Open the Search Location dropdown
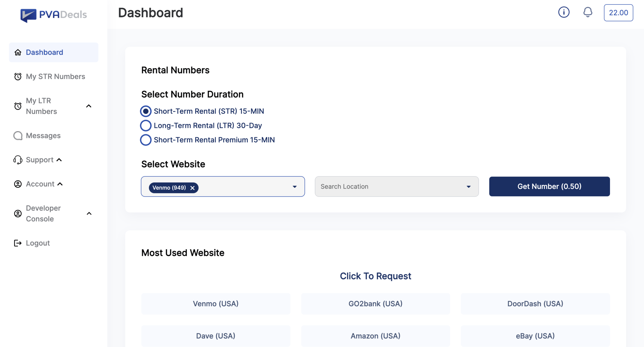This screenshot has height=347, width=644. pyautogui.click(x=397, y=187)
